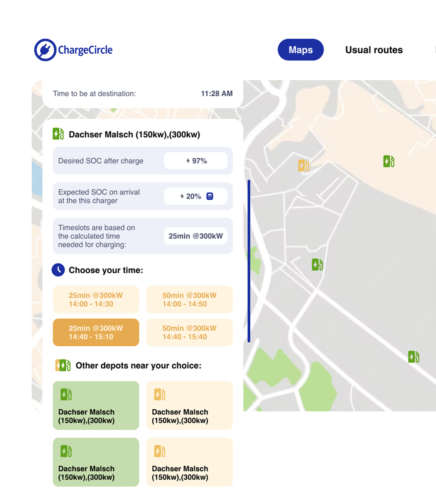Edit the Desired SOC 97% field
436x504 pixels.
coord(196,161)
